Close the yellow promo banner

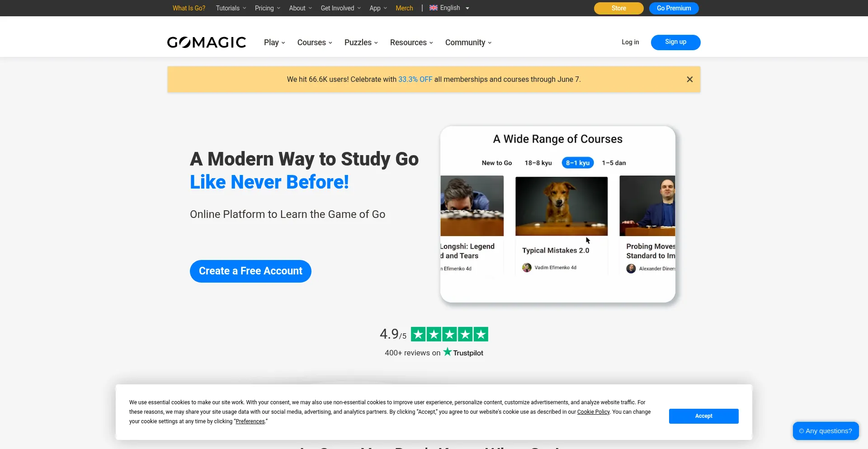tap(689, 80)
